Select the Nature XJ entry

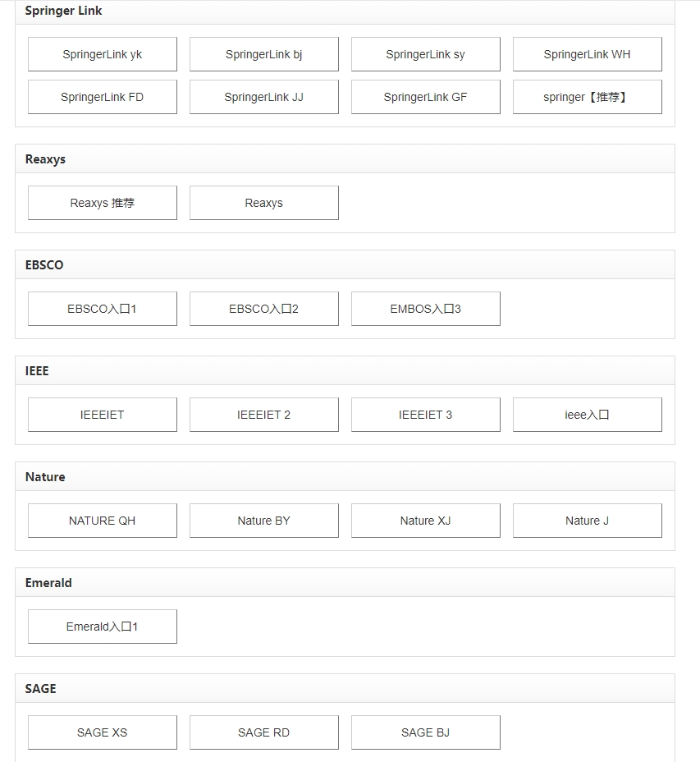coord(426,521)
